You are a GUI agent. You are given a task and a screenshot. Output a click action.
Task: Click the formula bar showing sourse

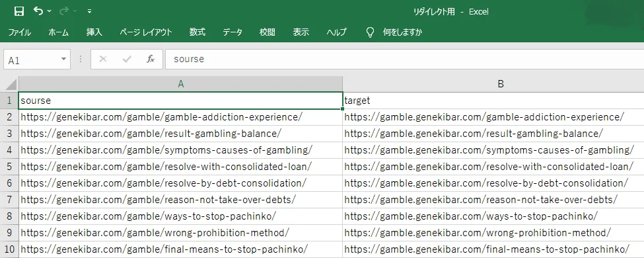404,60
